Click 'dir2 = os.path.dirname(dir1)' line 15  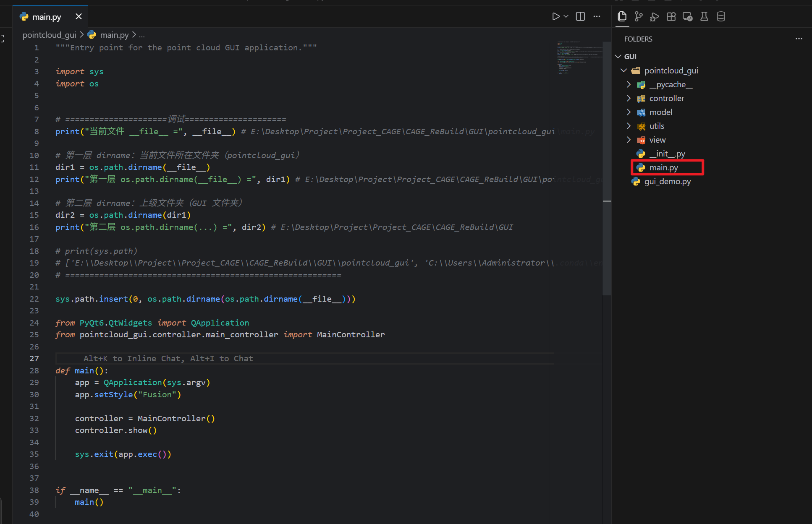[x=123, y=215]
